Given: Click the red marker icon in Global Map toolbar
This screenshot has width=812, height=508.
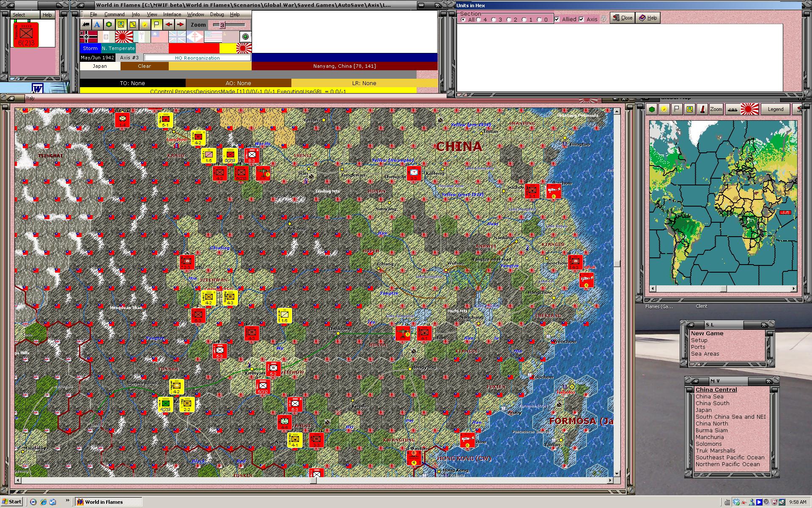Looking at the screenshot, I should pyautogui.click(x=702, y=109).
